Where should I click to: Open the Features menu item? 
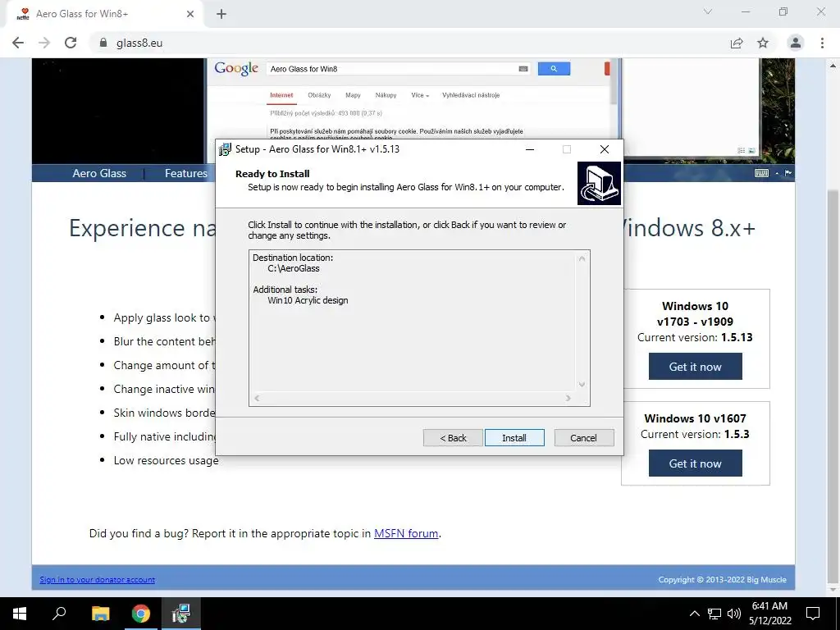pos(185,173)
